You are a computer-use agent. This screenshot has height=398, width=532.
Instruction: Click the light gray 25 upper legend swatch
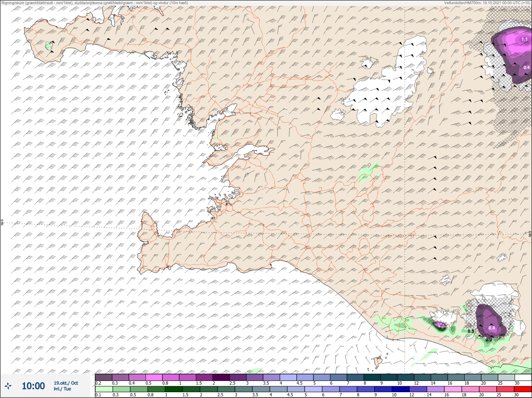[x=507, y=377]
